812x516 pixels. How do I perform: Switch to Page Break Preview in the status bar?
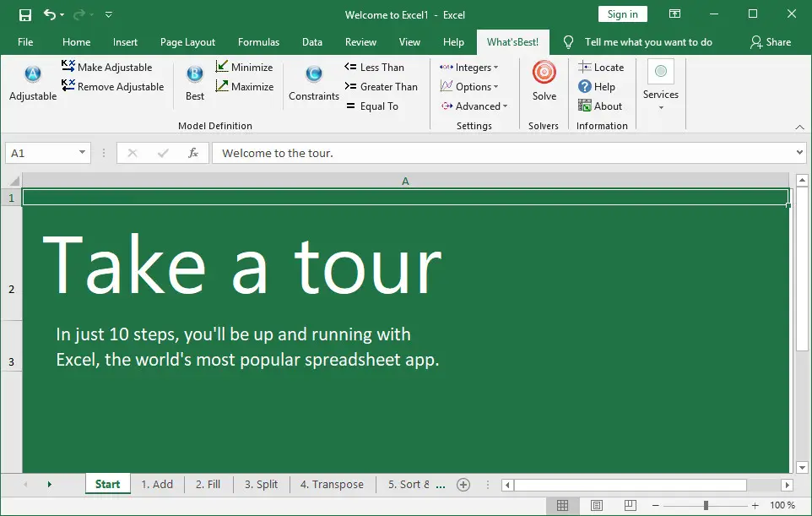point(631,505)
